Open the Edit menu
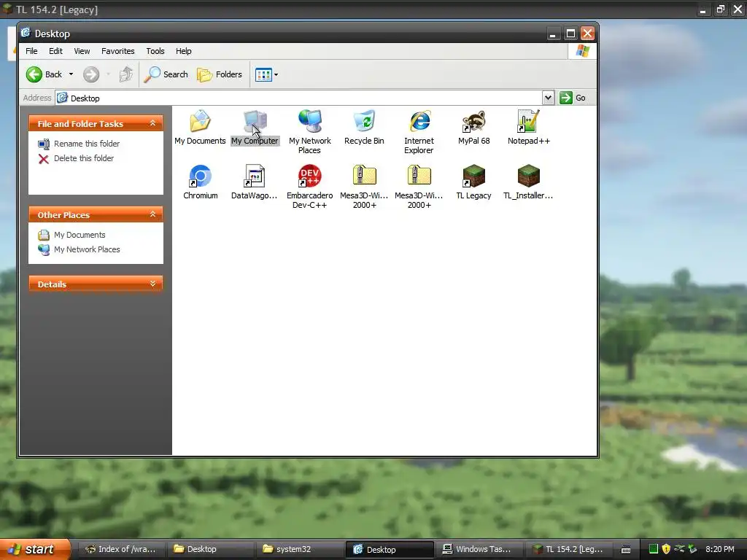This screenshot has height=560, width=747. coord(55,51)
